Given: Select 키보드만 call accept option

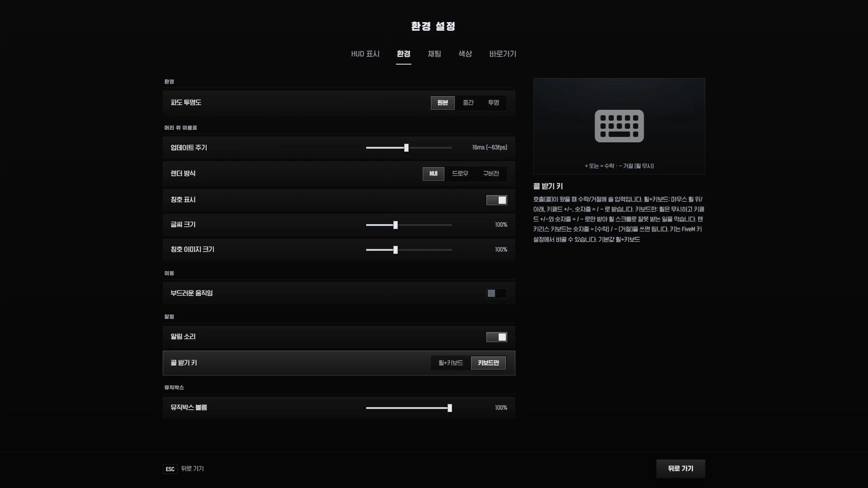Looking at the screenshot, I should 488,363.
